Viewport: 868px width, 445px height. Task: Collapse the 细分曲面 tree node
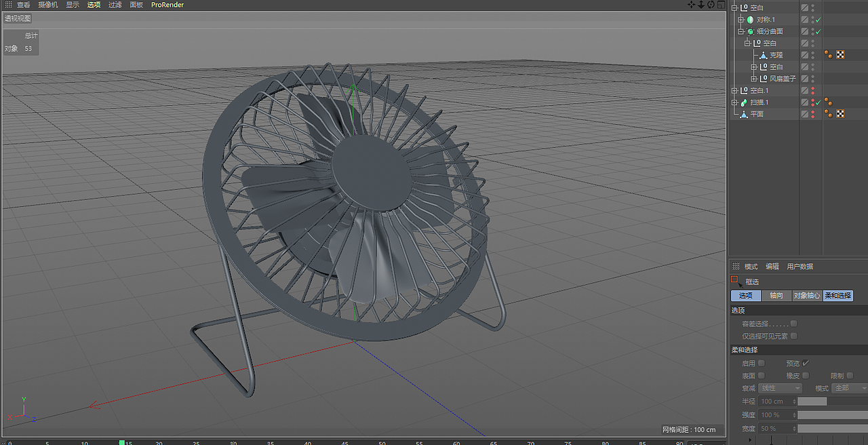point(741,31)
